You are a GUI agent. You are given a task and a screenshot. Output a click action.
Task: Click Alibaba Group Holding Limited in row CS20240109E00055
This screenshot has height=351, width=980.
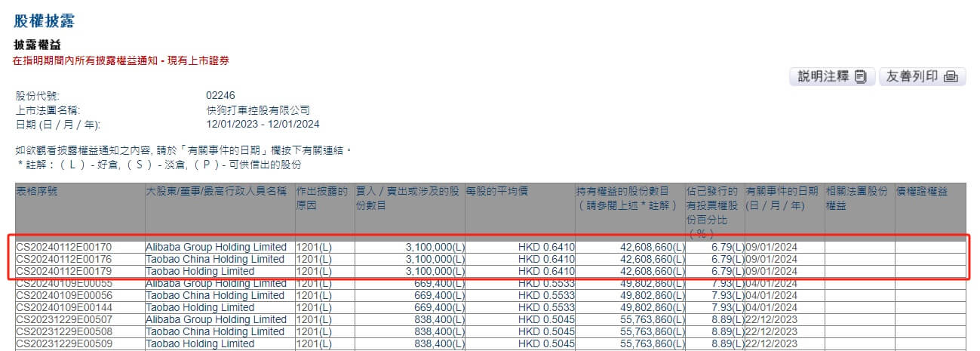pyautogui.click(x=217, y=283)
